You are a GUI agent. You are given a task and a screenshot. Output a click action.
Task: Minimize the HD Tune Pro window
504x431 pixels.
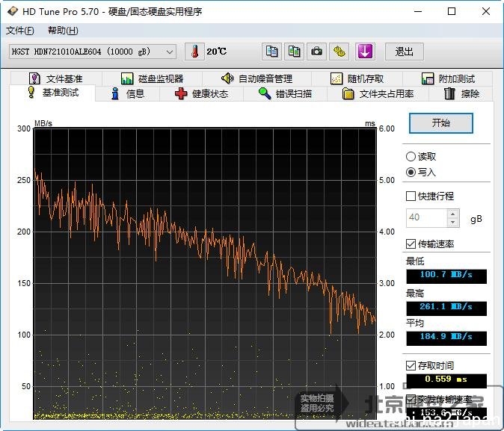point(418,11)
